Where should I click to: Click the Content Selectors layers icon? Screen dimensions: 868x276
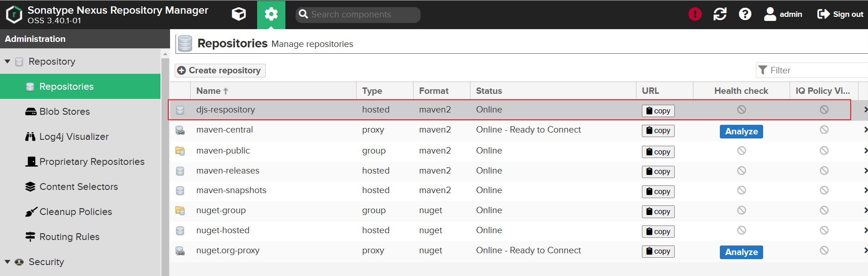point(31,187)
